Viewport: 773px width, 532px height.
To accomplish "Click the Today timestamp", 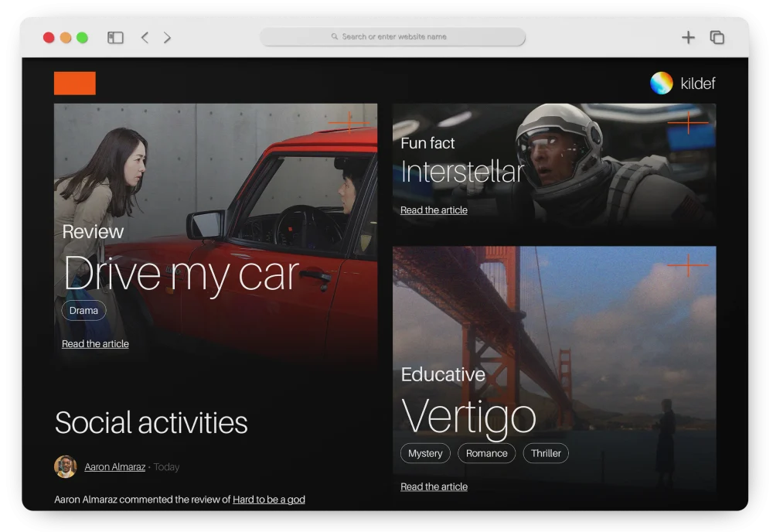I will [x=166, y=467].
